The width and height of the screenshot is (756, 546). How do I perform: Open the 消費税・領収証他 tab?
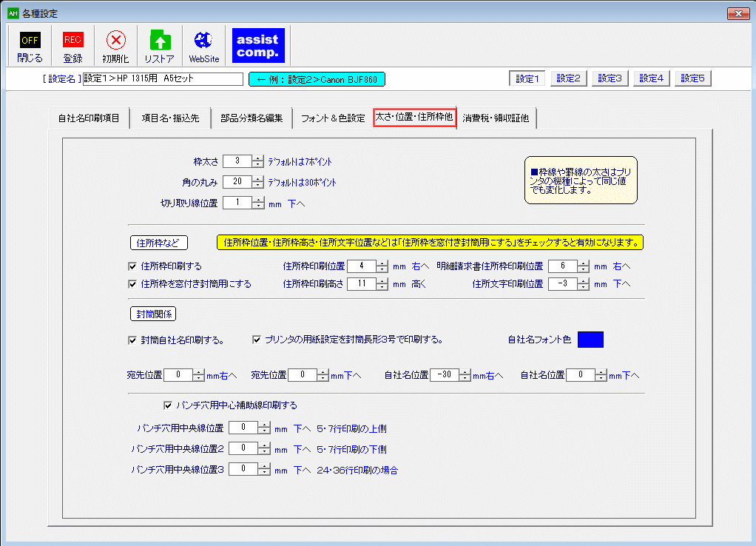(498, 117)
